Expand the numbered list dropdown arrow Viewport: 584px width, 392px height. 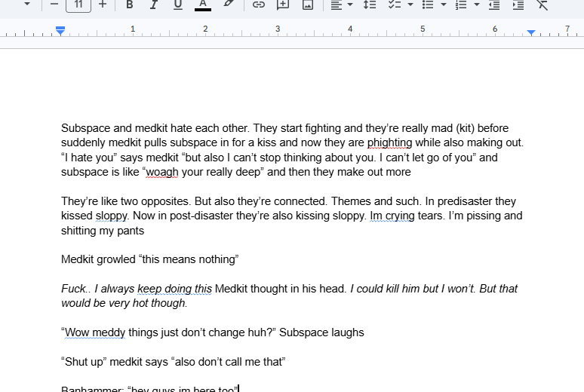(x=477, y=5)
